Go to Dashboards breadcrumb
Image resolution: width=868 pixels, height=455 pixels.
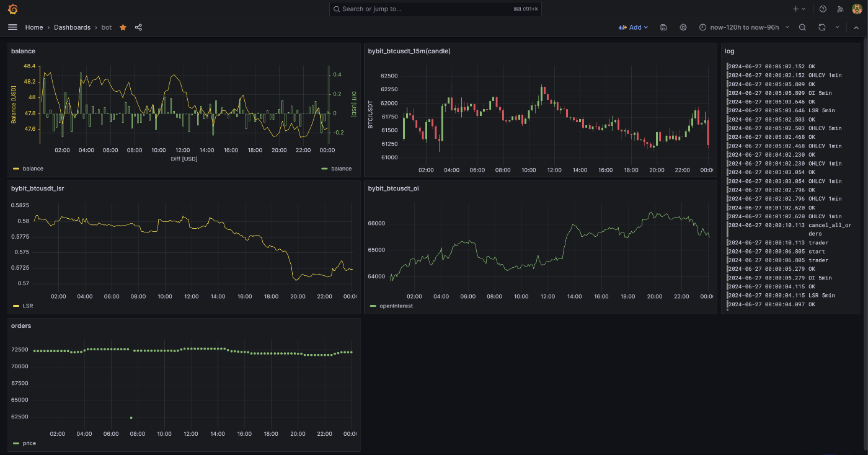click(x=72, y=27)
